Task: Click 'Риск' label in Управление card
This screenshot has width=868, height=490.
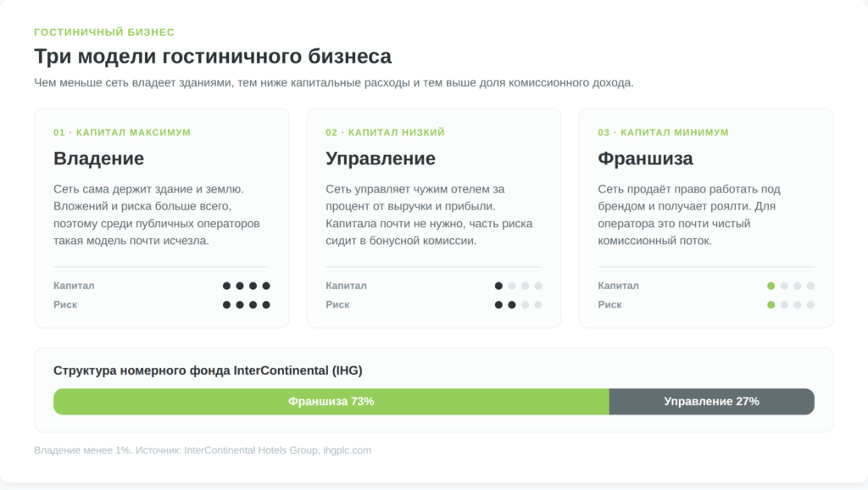Action: [x=337, y=304]
